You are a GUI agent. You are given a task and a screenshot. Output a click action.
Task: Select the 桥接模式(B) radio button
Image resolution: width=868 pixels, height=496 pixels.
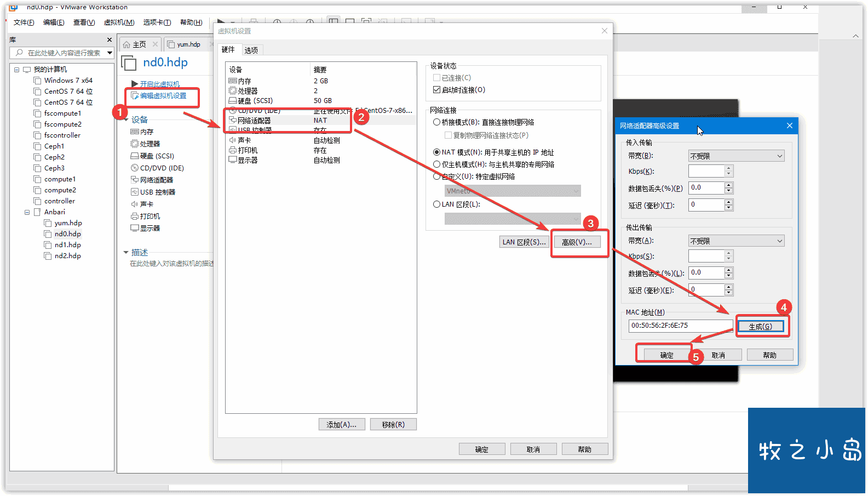[x=436, y=122]
